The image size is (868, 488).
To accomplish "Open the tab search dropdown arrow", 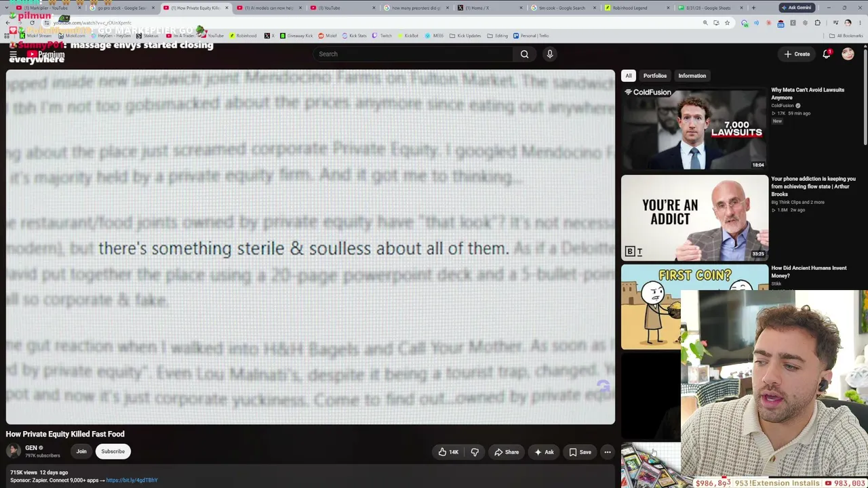I will 7,8.
